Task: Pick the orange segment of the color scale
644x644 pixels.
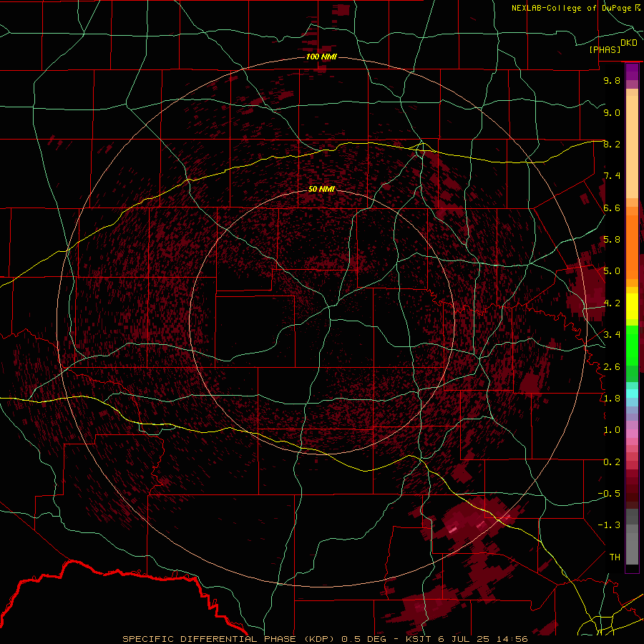Action: click(x=632, y=247)
